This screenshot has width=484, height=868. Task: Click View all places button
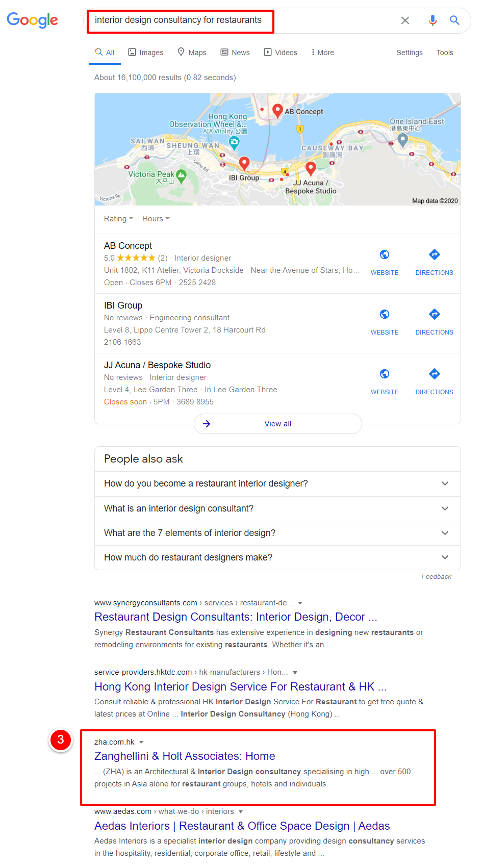tap(278, 424)
